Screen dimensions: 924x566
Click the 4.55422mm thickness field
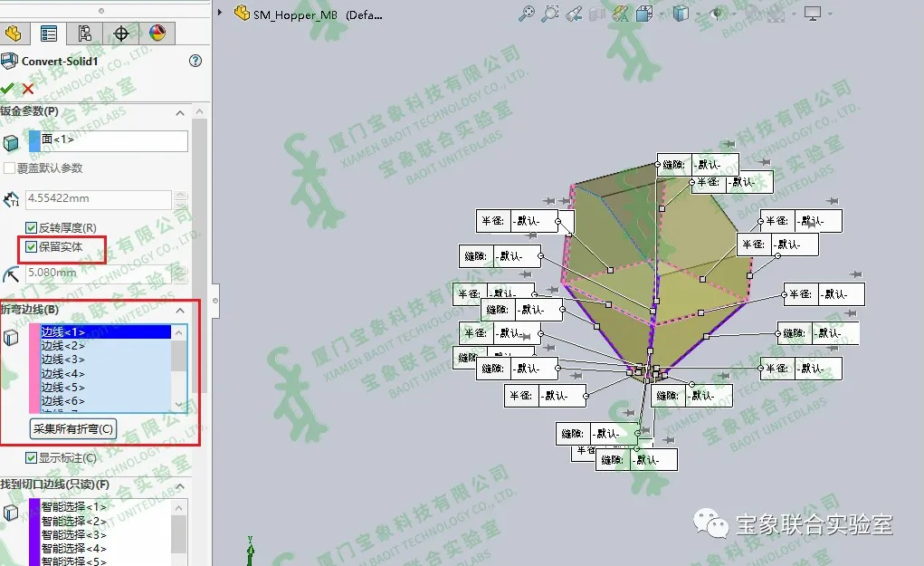[x=99, y=199]
